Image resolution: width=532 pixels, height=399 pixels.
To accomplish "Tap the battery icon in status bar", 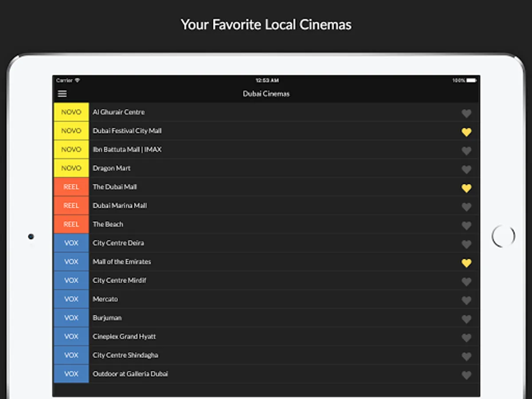I will click(x=471, y=81).
